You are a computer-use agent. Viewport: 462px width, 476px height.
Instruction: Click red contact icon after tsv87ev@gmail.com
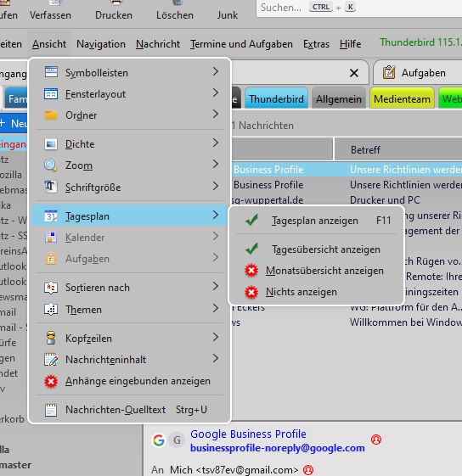308,469
